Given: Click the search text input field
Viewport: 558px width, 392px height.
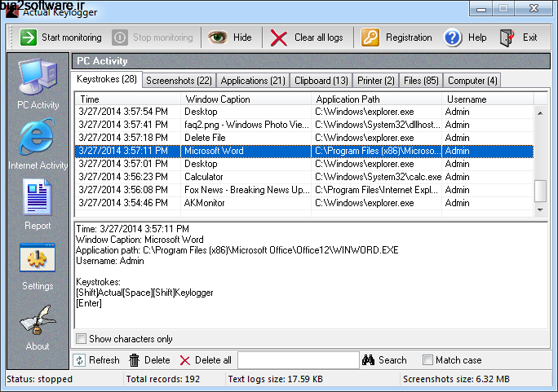Looking at the screenshot, I should click(x=299, y=360).
